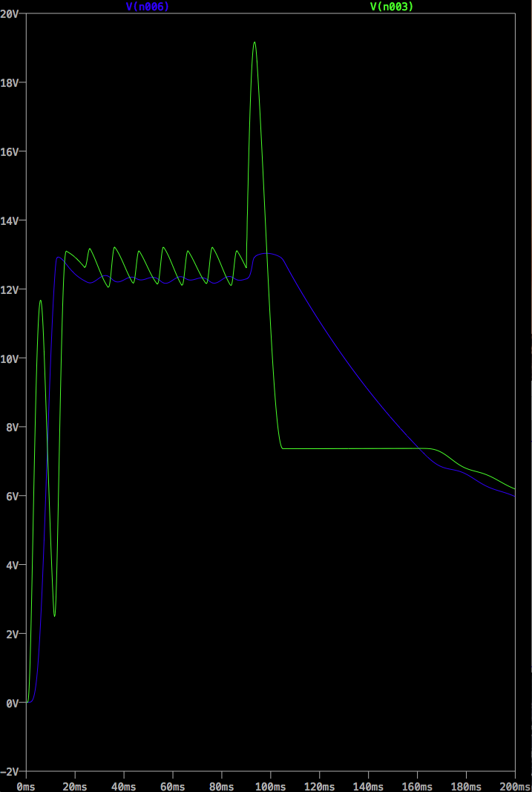Viewport: 532px width, 792px height.
Task: Click the 80ms time axis label
Action: pos(222,787)
